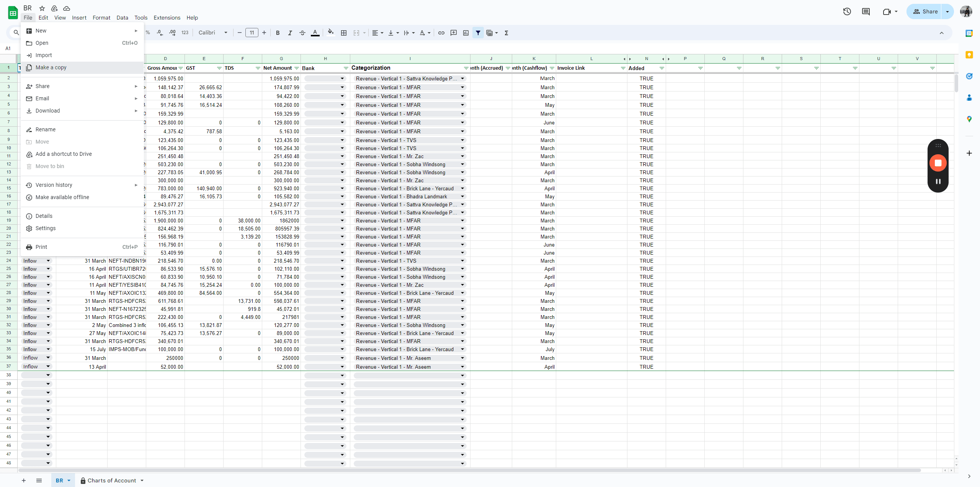The height and width of the screenshot is (487, 980).
Task: Open Categorization column filter
Action: click(466, 68)
